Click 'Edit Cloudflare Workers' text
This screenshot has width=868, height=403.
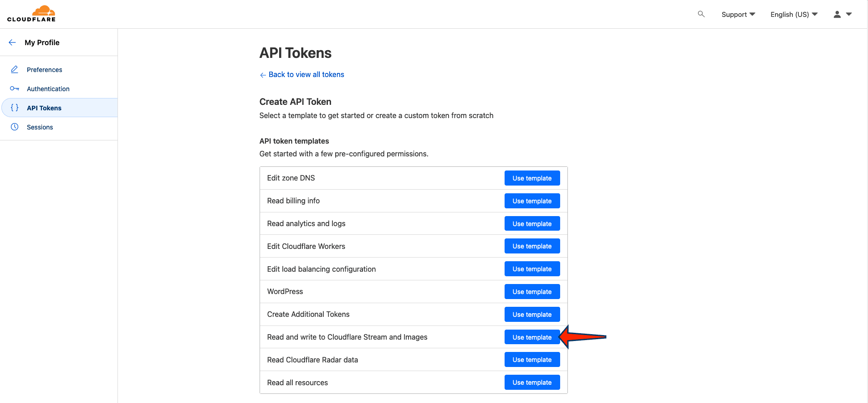click(306, 246)
